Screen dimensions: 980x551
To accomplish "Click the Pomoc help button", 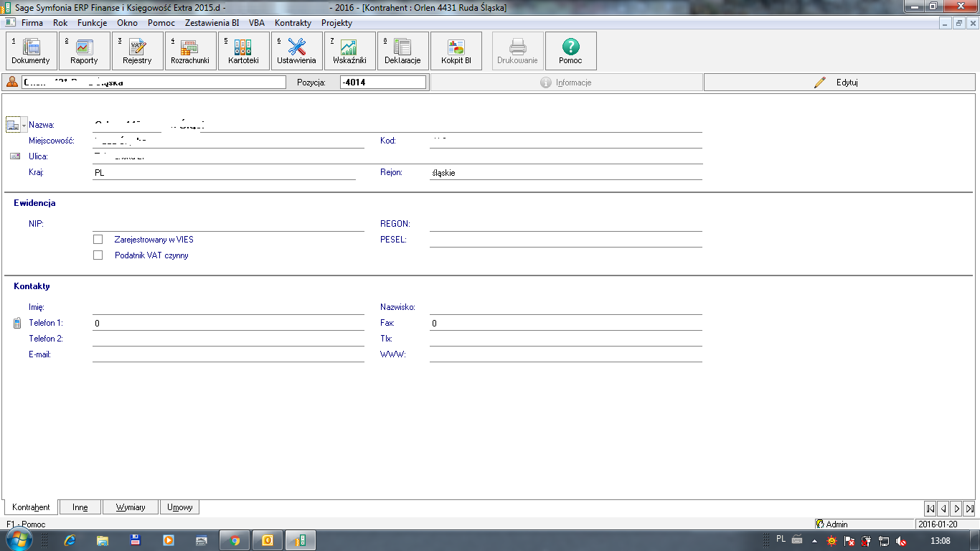I will click(x=570, y=51).
